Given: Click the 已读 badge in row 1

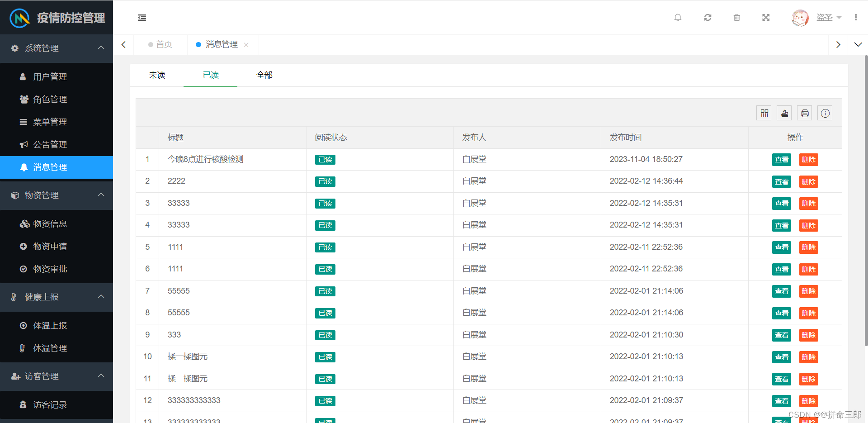Looking at the screenshot, I should [x=325, y=160].
